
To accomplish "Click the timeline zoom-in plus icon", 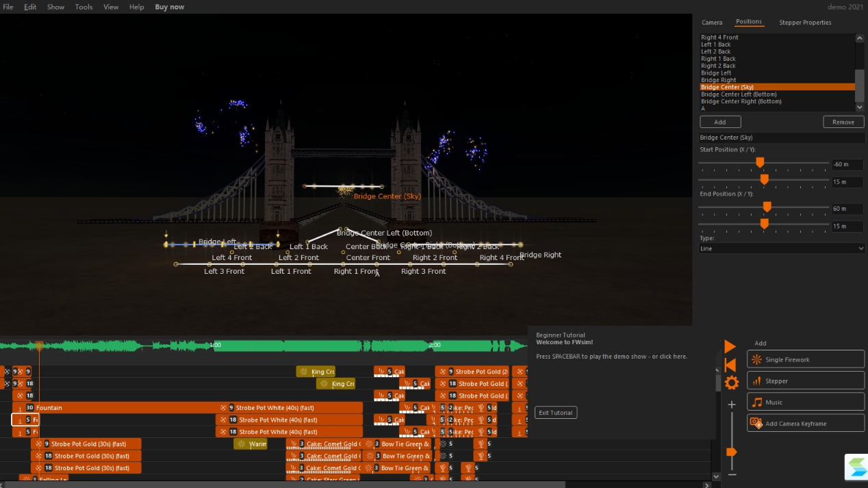I will 732,404.
